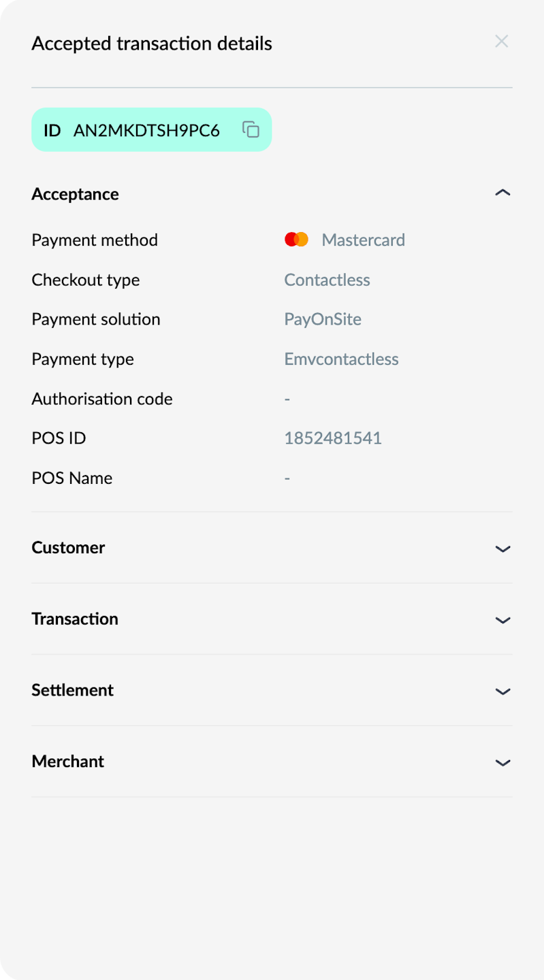Screen dimensions: 544x980
Task: Click the PayOnSite payment solution value
Action: click(323, 319)
